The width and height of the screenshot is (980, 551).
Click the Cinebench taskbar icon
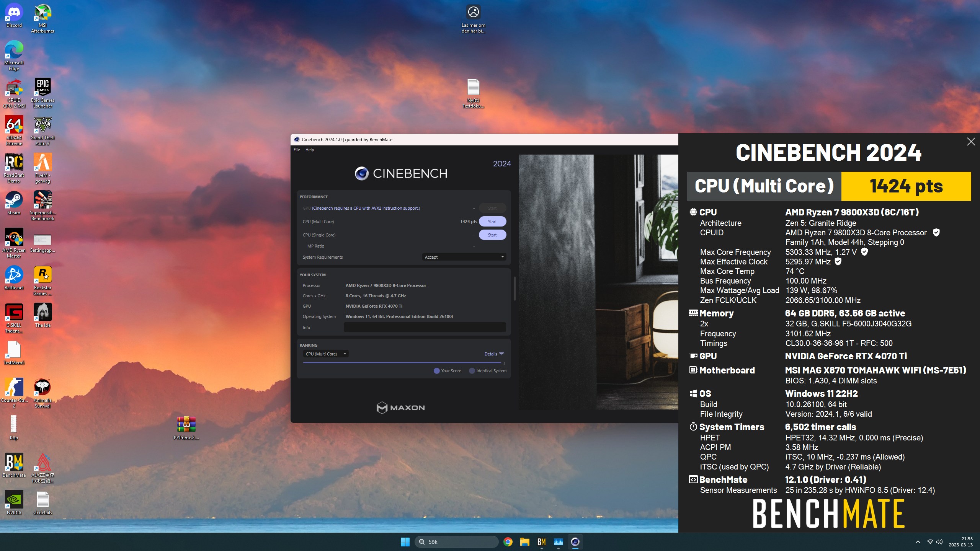[x=575, y=542]
